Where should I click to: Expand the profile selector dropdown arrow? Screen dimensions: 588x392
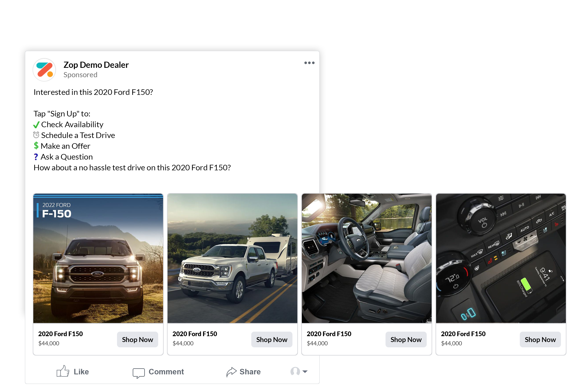pyautogui.click(x=305, y=372)
